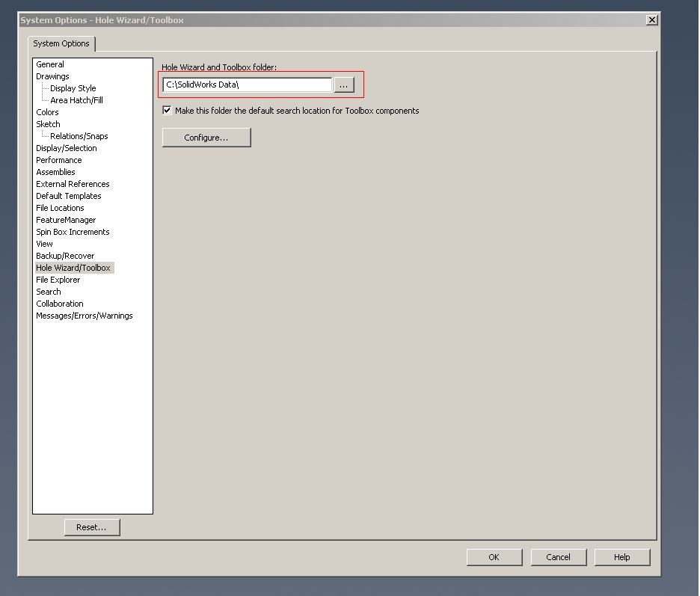This screenshot has height=596, width=700.
Task: Select Area Hatch/Fill under Drawings
Action: coord(77,100)
